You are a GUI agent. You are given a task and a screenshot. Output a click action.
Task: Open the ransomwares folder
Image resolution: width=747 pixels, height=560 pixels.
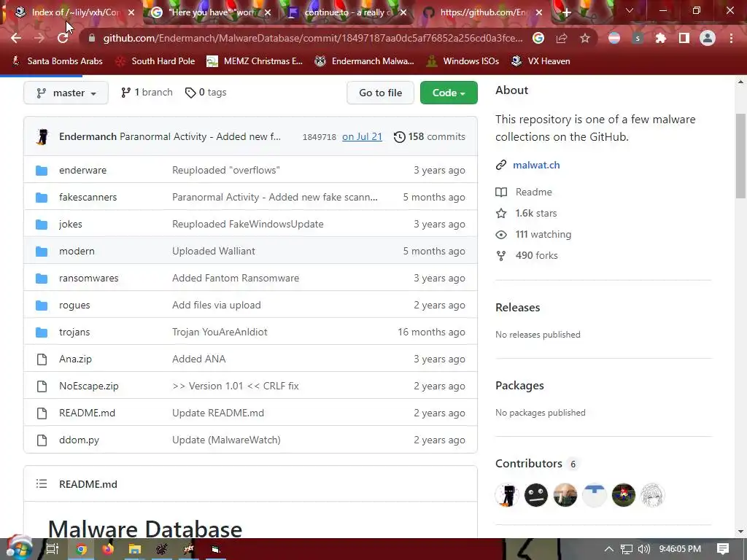(88, 278)
